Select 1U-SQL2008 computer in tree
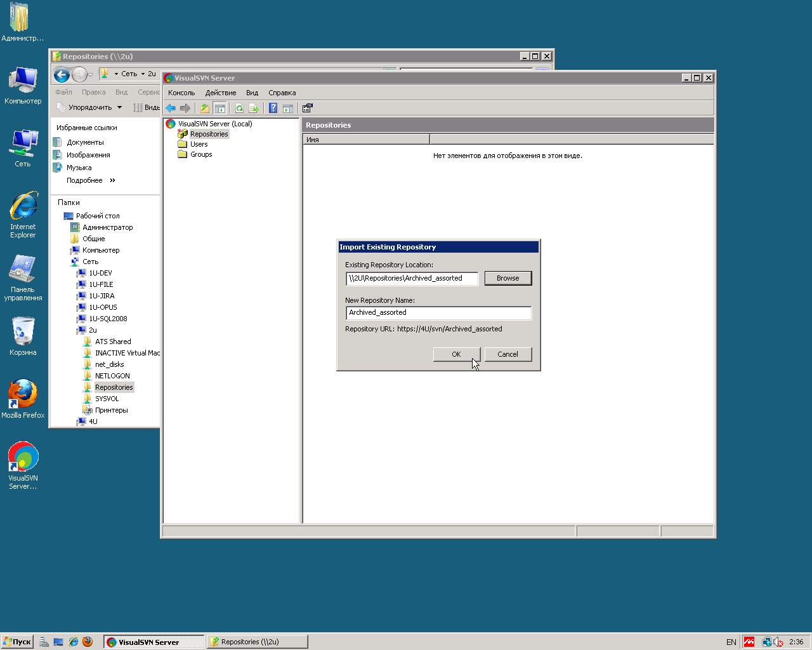 (108, 319)
